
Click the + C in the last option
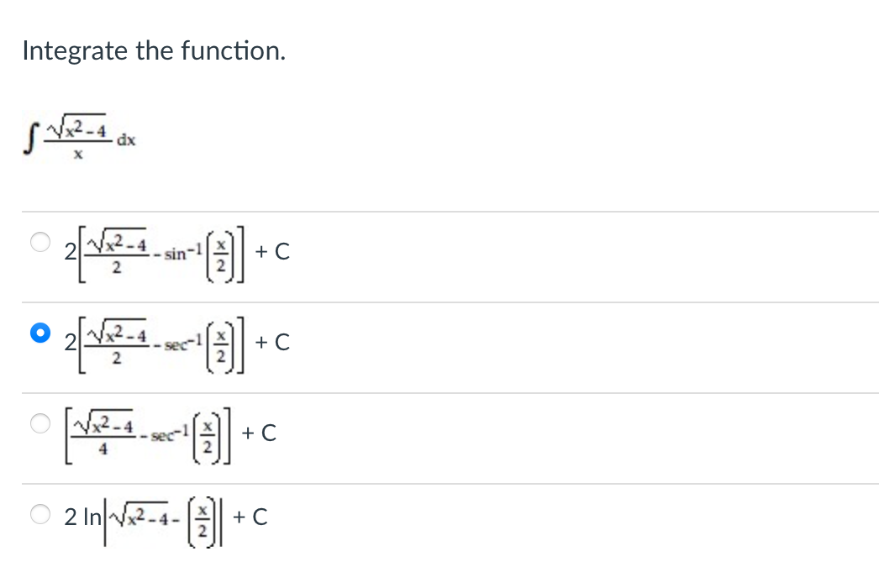(251, 517)
